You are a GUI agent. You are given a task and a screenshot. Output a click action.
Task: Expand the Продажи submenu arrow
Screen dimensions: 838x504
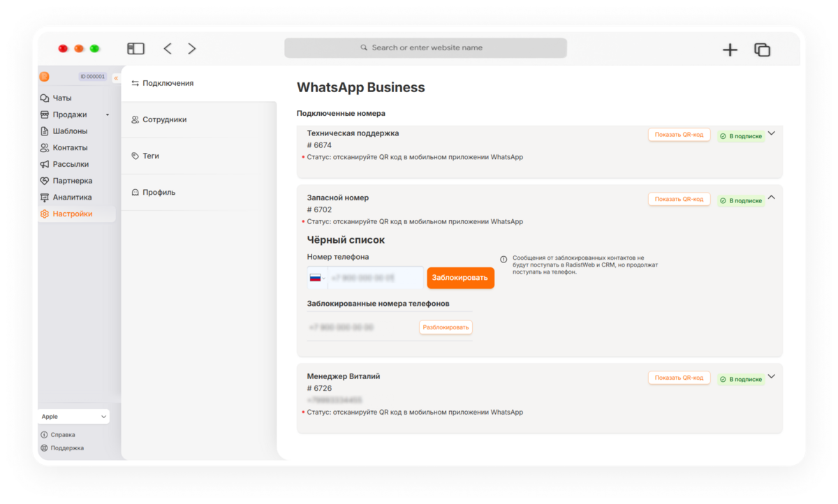coord(108,114)
